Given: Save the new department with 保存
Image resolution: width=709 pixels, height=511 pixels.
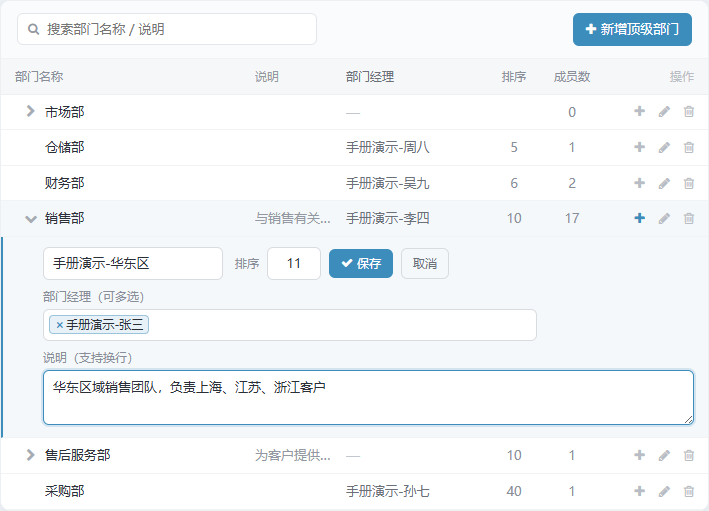Looking at the screenshot, I should click(361, 263).
